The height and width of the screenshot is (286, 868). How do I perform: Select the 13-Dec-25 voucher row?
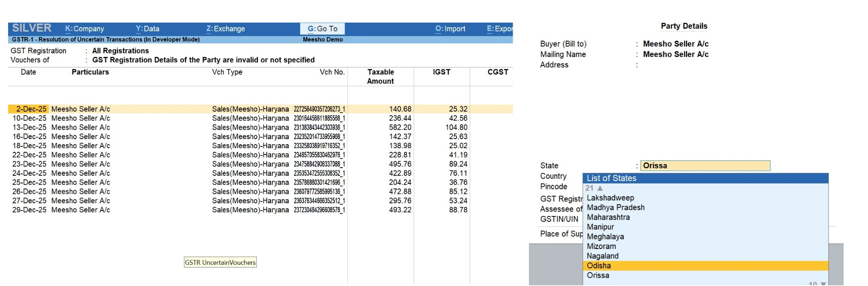point(260,127)
